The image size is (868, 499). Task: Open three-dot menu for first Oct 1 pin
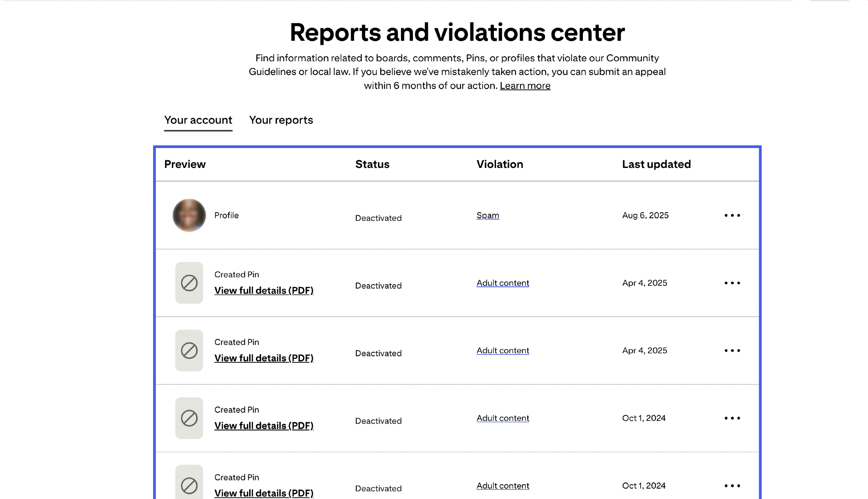(732, 418)
